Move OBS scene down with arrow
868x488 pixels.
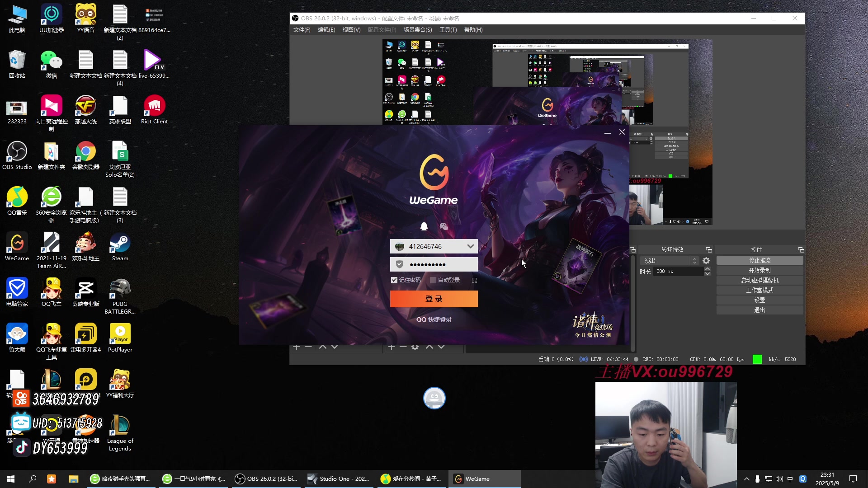pos(335,347)
